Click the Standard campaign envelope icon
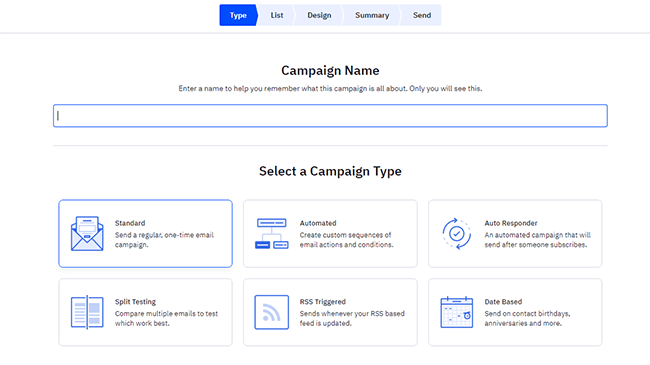Image resolution: width=650 pixels, height=365 pixels. [x=87, y=234]
